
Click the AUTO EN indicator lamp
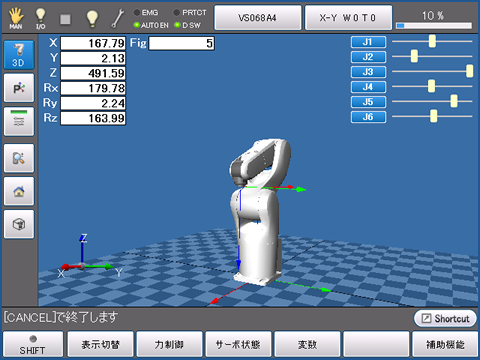click(137, 25)
